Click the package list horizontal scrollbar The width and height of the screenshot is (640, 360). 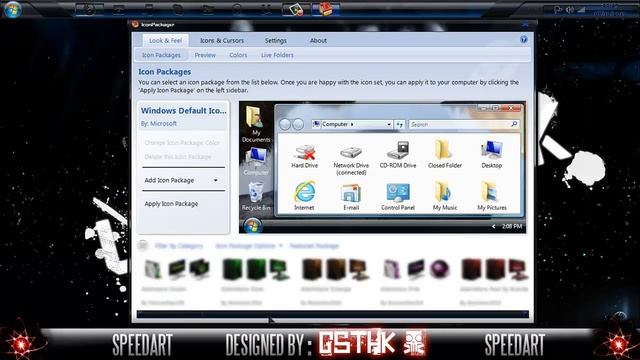[x=333, y=314]
